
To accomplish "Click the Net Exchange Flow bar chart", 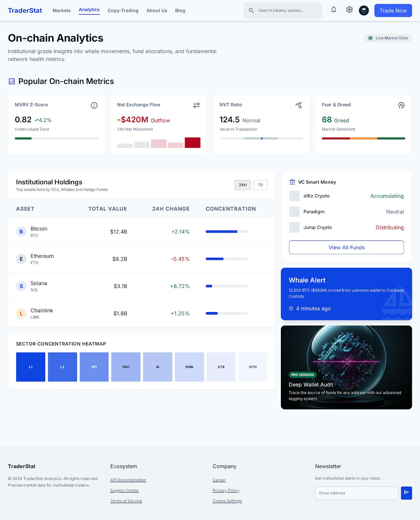I will tap(159, 143).
